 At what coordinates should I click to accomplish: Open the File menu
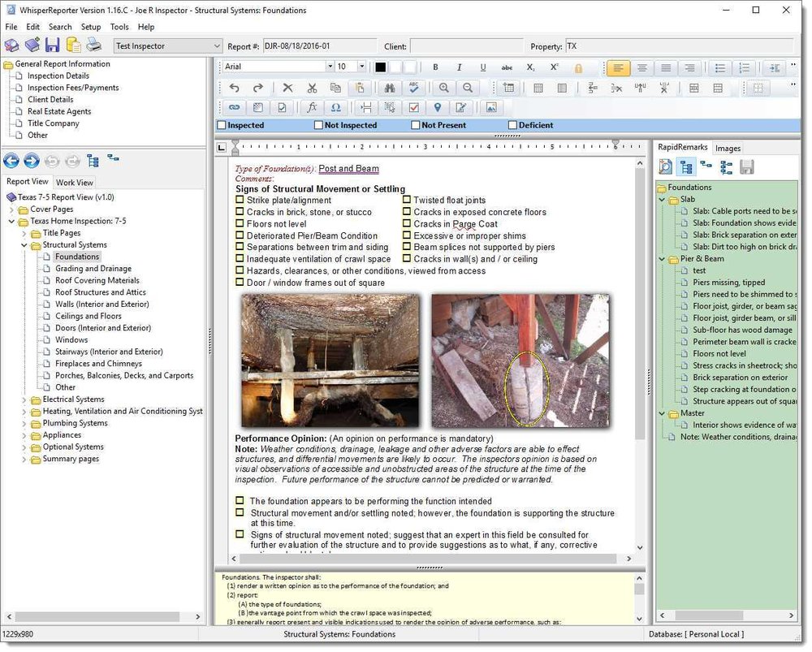11,27
